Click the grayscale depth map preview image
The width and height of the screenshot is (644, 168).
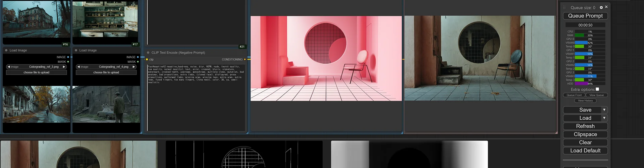[410, 154]
